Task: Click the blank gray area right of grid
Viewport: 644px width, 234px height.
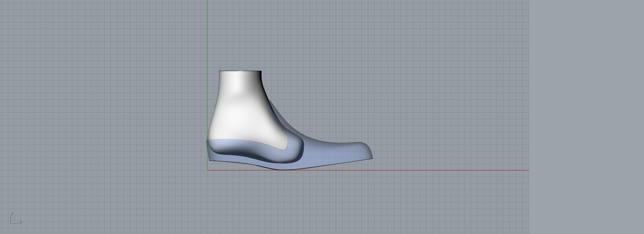Action: (x=585, y=117)
